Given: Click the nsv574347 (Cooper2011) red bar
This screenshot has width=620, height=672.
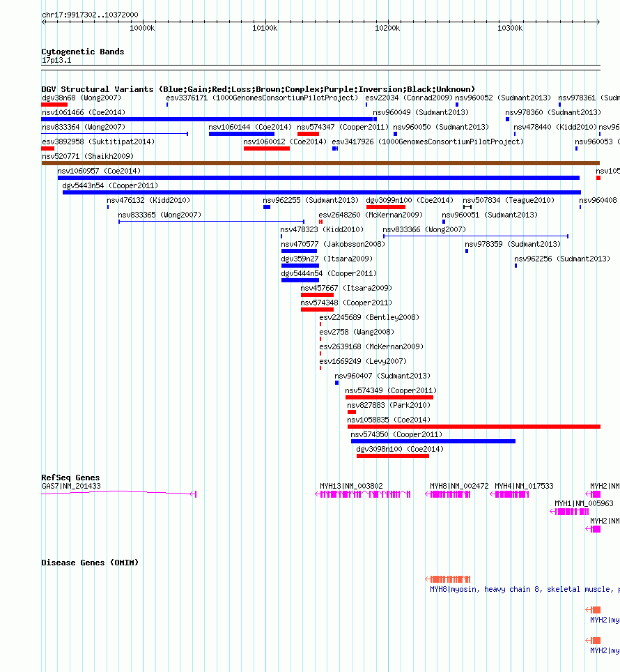Looking at the screenshot, I should [x=309, y=134].
